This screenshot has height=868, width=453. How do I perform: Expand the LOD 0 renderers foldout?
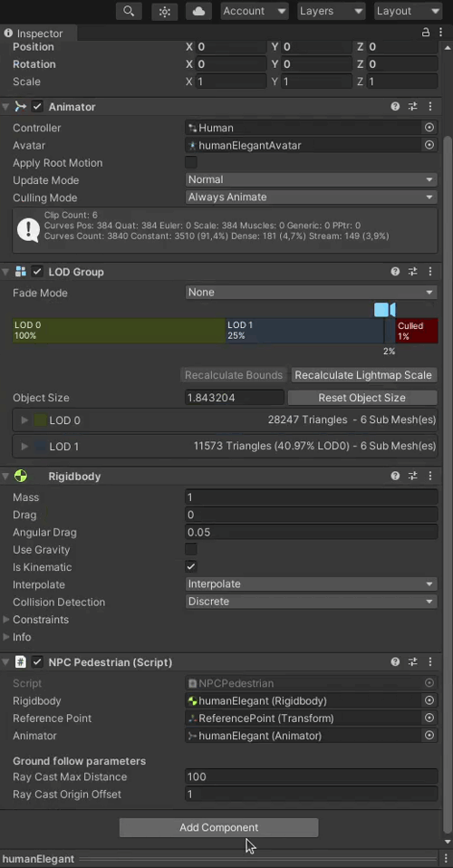pyautogui.click(x=24, y=420)
